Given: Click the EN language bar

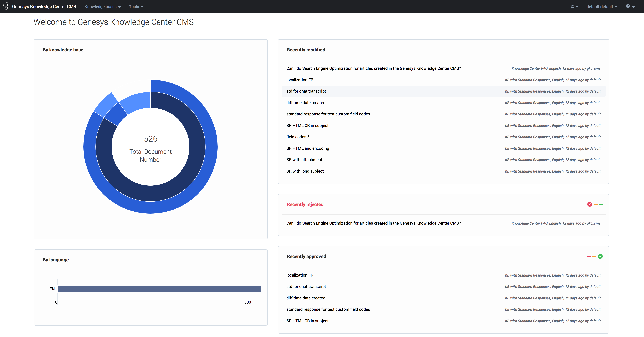Looking at the screenshot, I should click(159, 289).
